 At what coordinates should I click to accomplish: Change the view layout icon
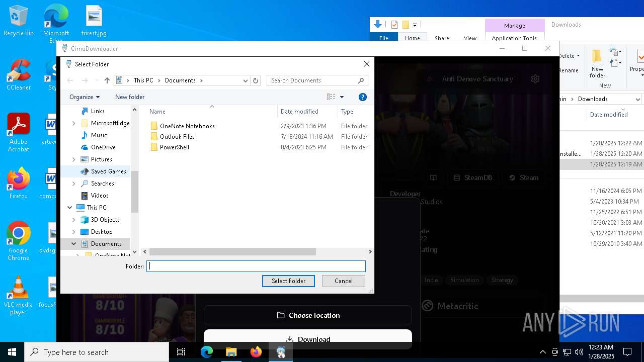point(331,97)
